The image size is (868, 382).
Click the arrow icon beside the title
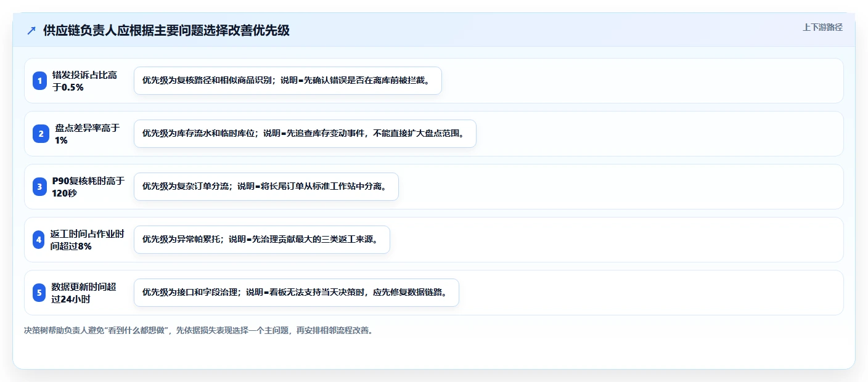click(x=31, y=31)
